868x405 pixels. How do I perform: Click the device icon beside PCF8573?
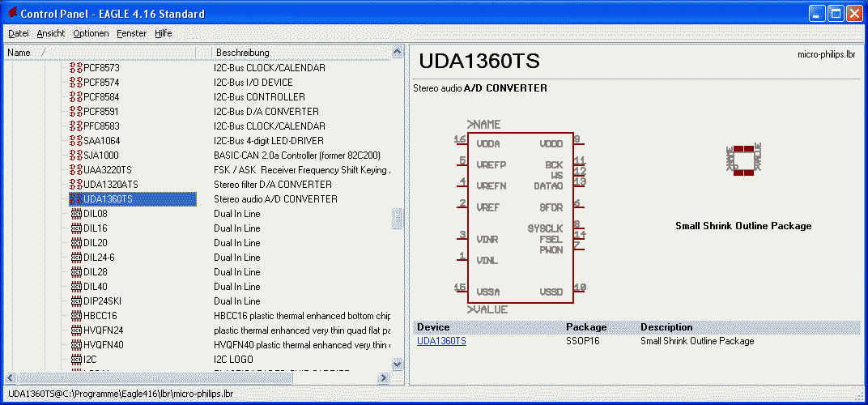pyautogui.click(x=76, y=68)
